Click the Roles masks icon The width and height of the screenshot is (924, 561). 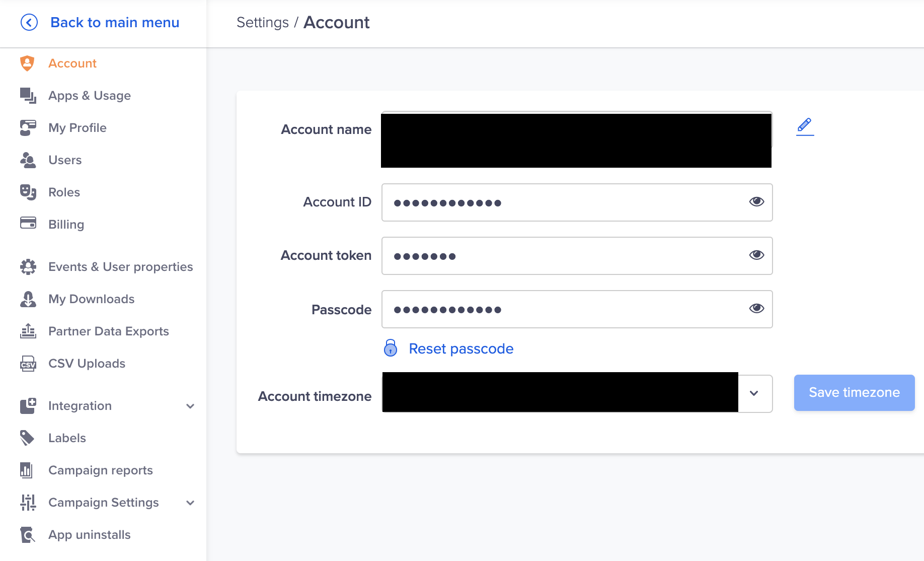pyautogui.click(x=27, y=192)
